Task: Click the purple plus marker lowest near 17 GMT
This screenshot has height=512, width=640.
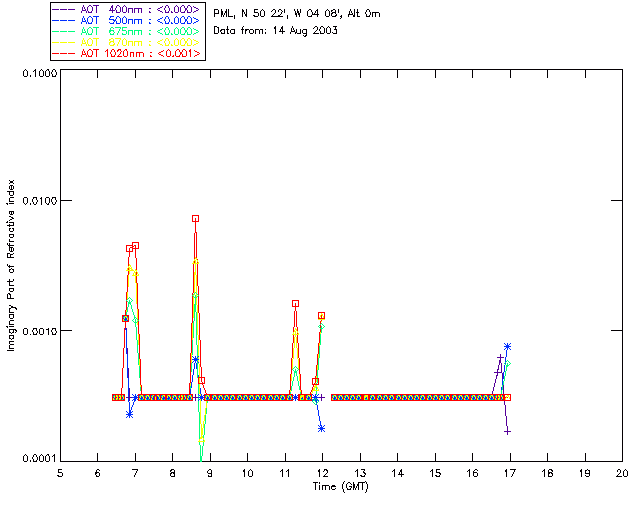Action: pos(507,432)
